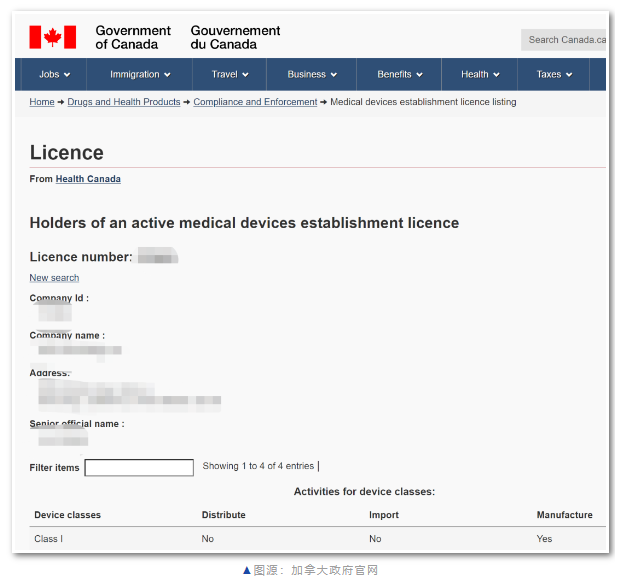Open the Immigration dropdown arrow
The width and height of the screenshot is (638, 588).
(167, 75)
